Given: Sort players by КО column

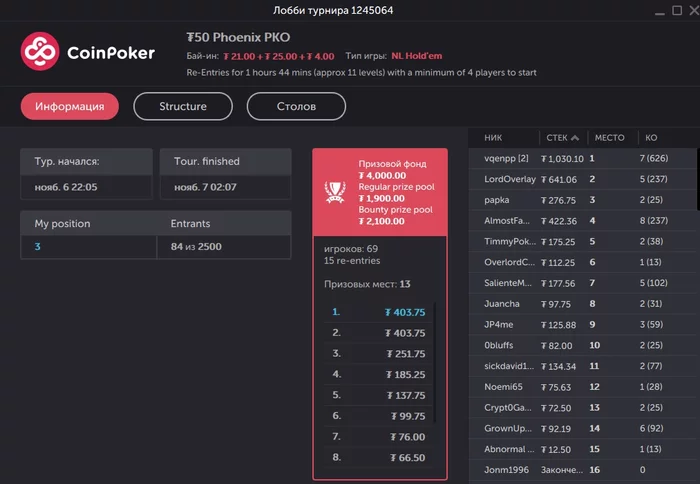Looking at the screenshot, I should (650, 138).
